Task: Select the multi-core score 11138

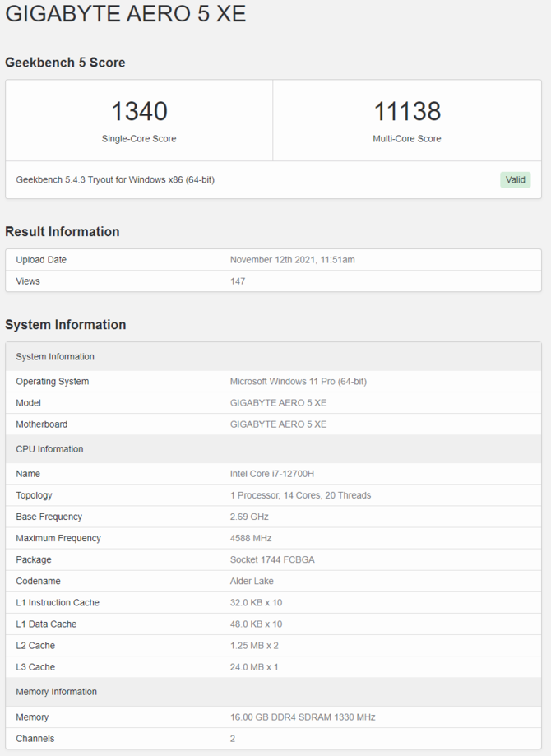Action: (x=407, y=111)
